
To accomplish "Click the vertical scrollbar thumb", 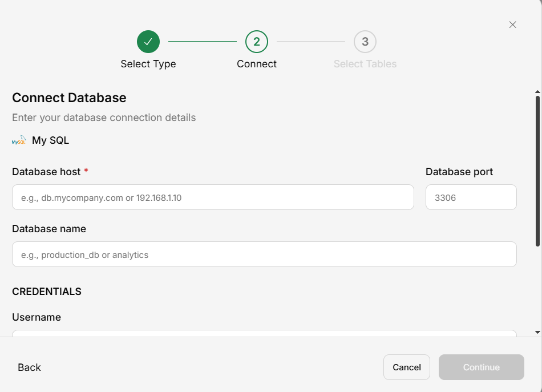I will tap(537, 171).
